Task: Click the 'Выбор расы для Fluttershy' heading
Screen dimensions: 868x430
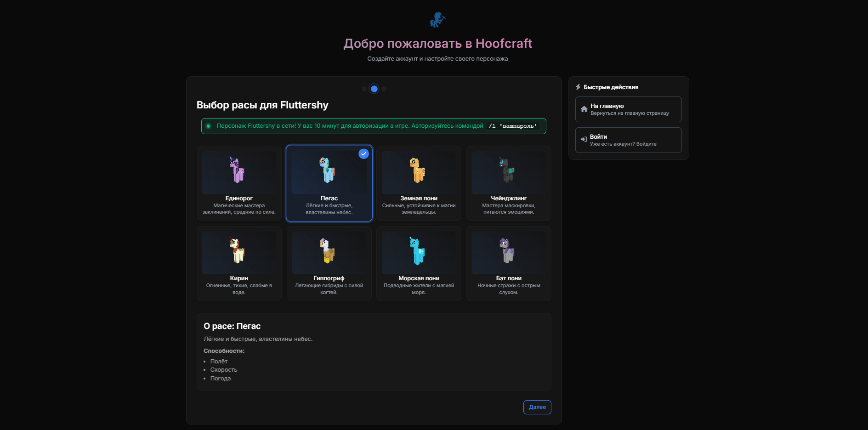Action: point(262,105)
